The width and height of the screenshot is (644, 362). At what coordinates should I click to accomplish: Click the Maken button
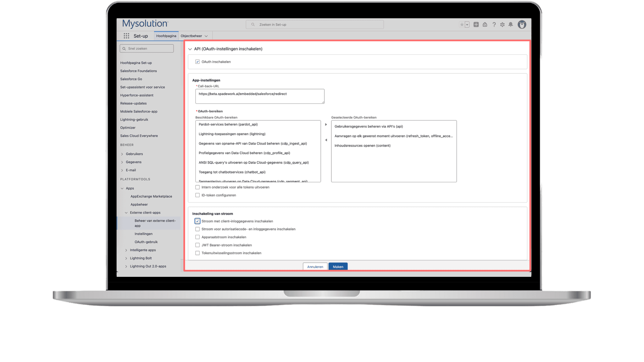(x=338, y=266)
